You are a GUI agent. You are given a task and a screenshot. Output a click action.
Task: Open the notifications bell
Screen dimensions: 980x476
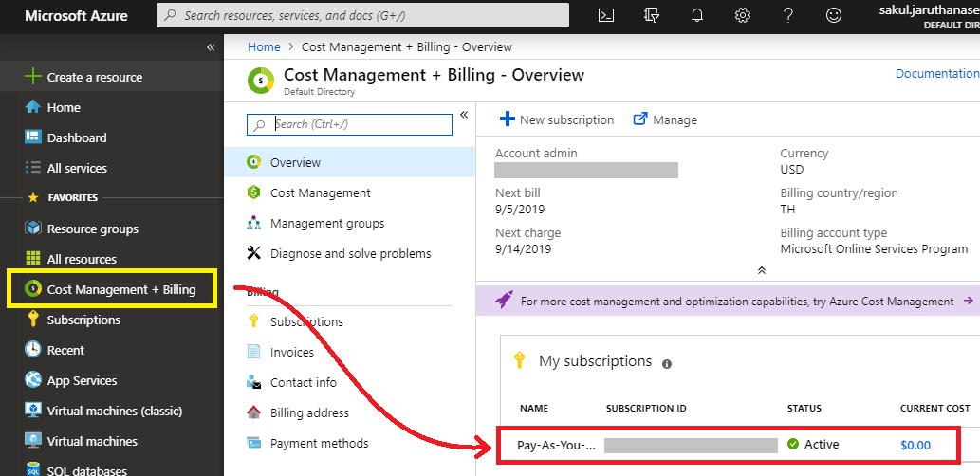[x=697, y=15]
